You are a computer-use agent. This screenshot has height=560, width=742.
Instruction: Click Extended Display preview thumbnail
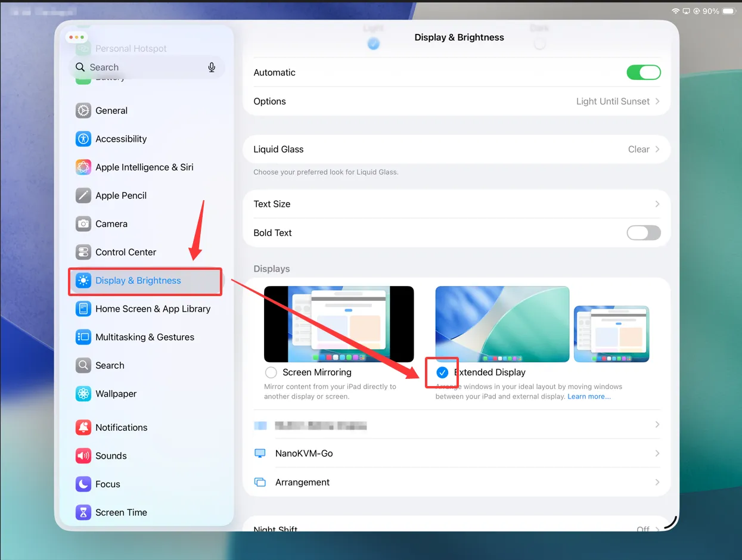(542, 324)
